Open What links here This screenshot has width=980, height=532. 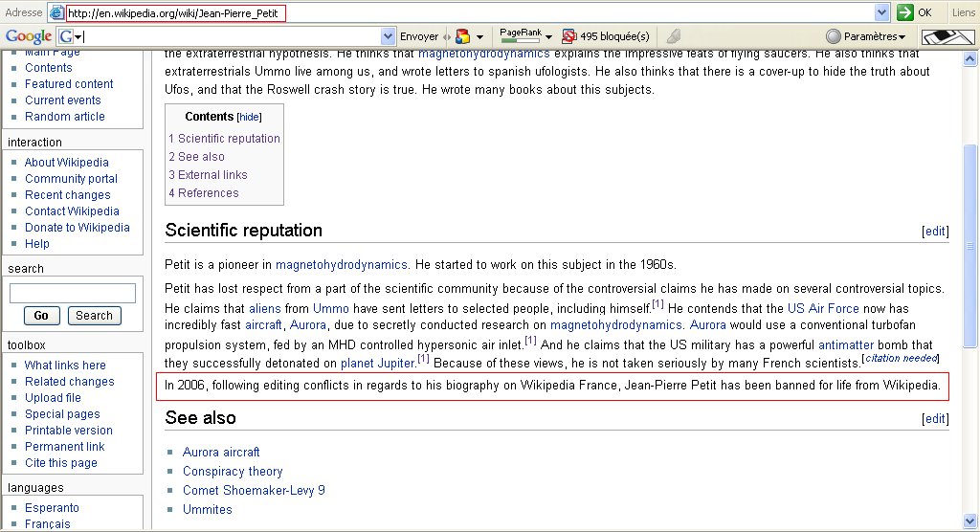(x=65, y=366)
